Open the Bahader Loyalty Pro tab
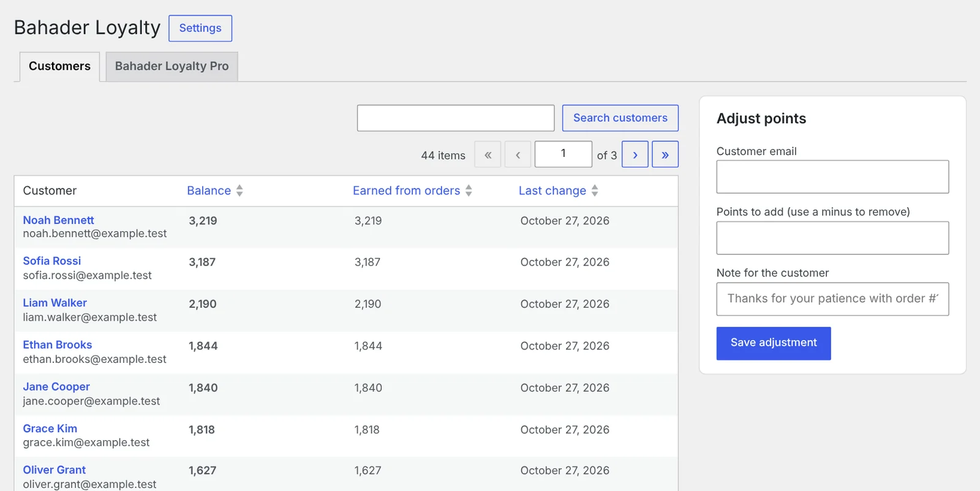980x491 pixels. [171, 66]
